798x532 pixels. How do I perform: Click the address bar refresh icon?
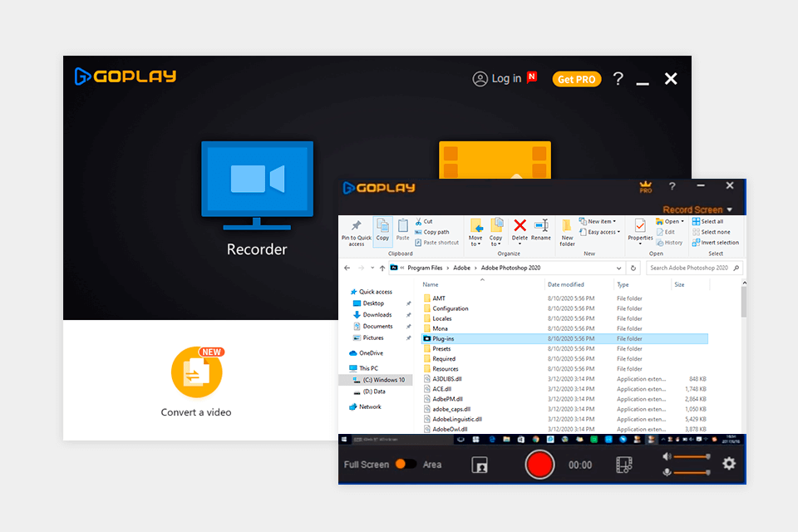coord(633,268)
